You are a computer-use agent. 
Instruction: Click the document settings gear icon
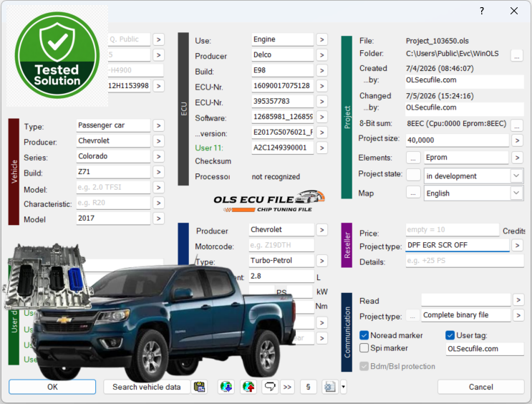point(330,387)
